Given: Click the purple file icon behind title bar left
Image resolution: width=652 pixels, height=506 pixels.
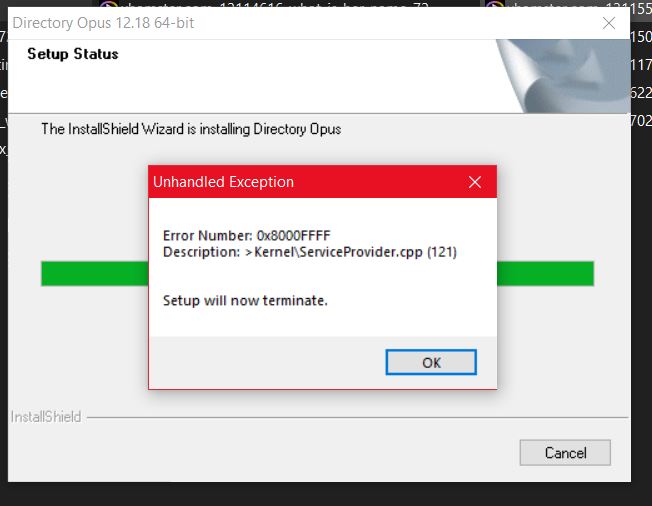Looking at the screenshot, I should coord(109,5).
